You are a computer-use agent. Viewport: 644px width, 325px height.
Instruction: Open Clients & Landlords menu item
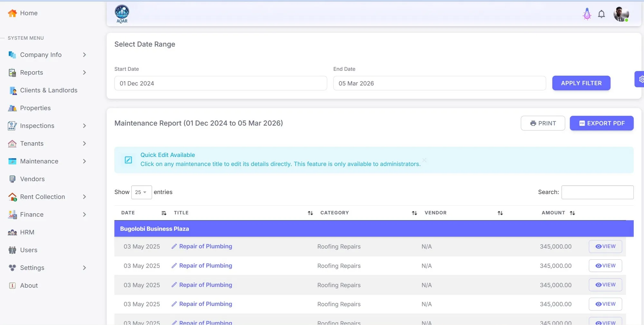[49, 90]
